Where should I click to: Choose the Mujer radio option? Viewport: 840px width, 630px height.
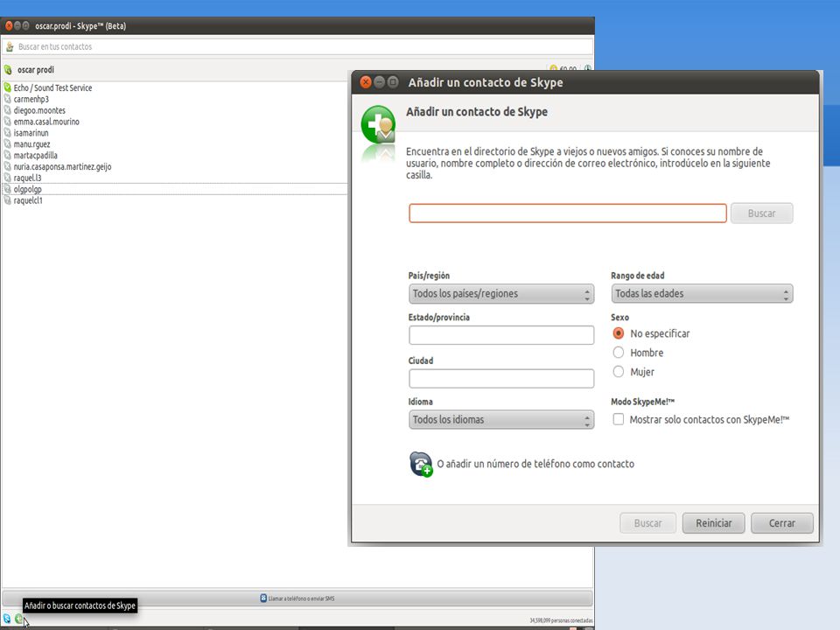click(x=619, y=372)
